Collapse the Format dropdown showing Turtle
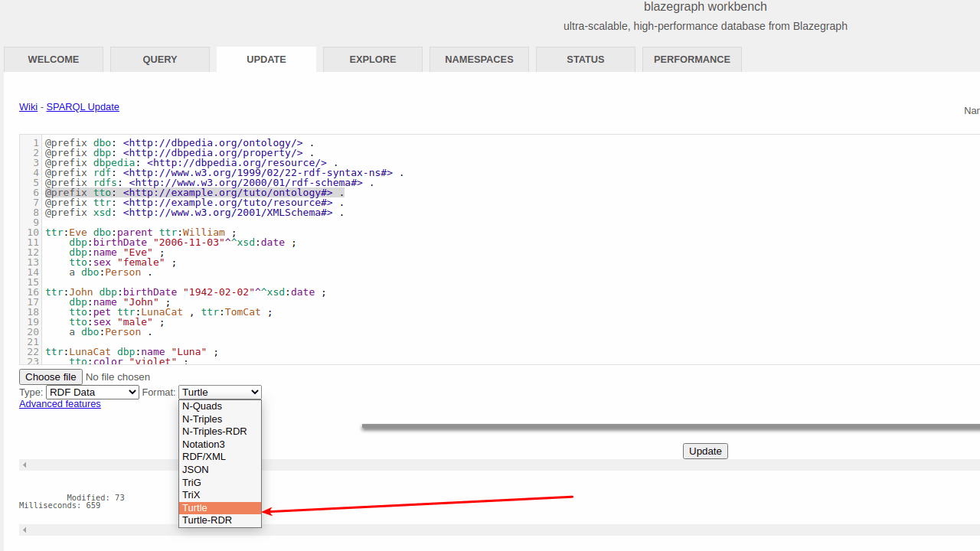This screenshot has height=551, width=980. click(220, 392)
